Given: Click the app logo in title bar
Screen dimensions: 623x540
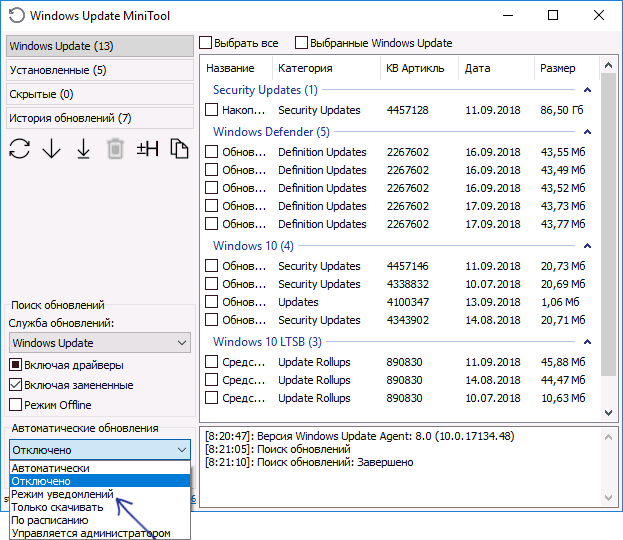Looking at the screenshot, I should coord(17,15).
